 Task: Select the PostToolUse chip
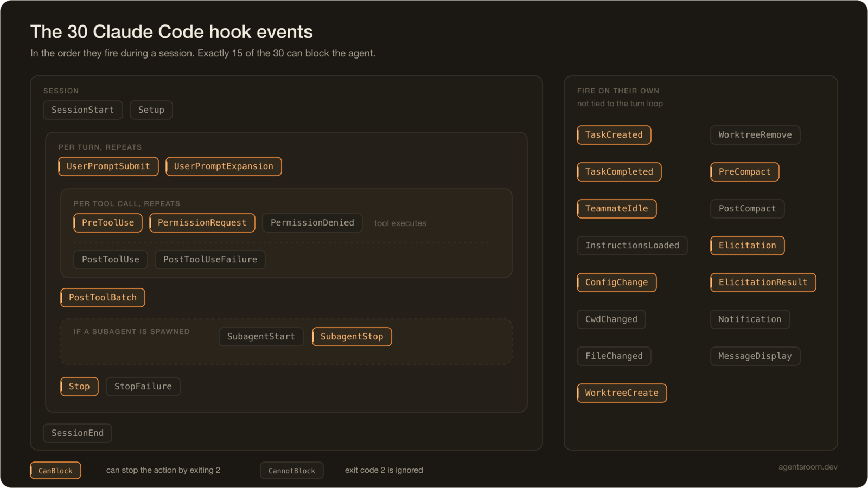click(111, 260)
